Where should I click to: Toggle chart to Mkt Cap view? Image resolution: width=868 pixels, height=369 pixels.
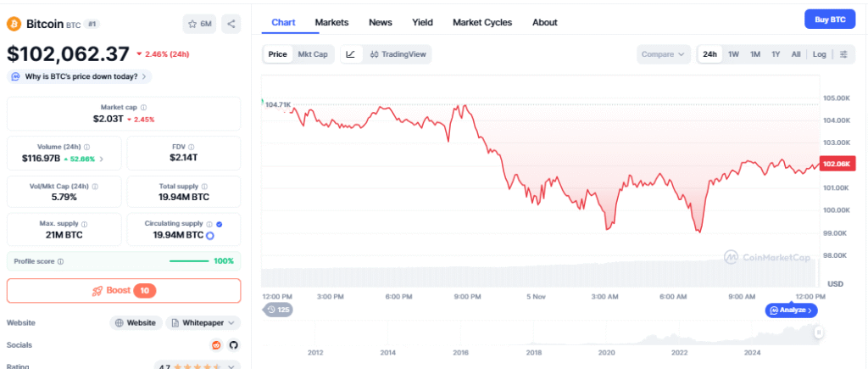(x=313, y=54)
